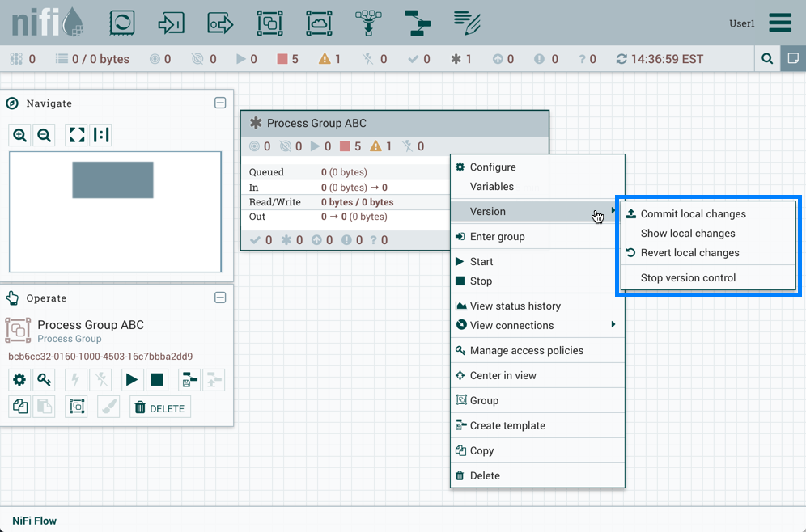This screenshot has height=532, width=806.
Task: Click the NiFi Flow breadcrumb link
Action: (35, 521)
